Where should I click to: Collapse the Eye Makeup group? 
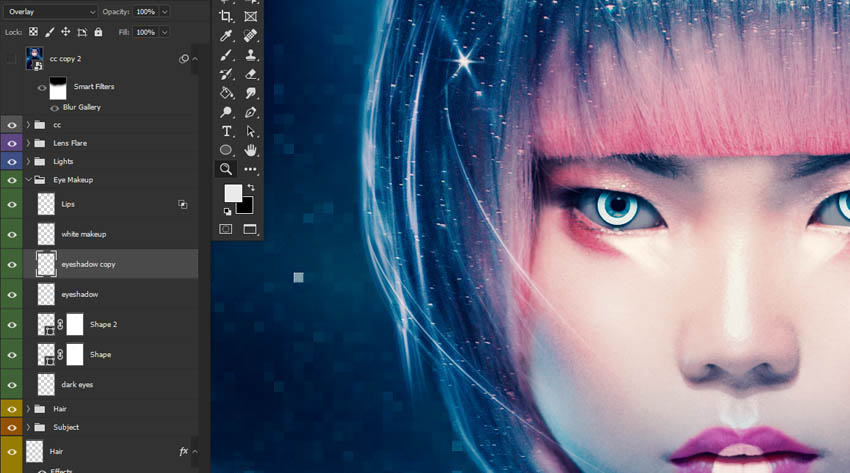[28, 180]
